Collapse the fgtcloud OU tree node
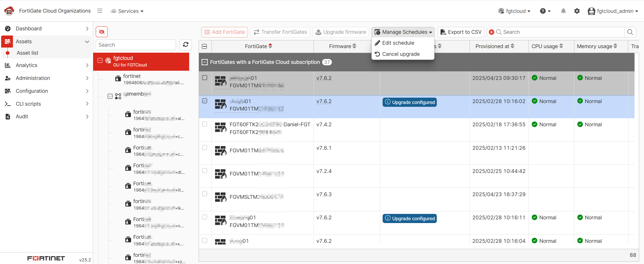The width and height of the screenshot is (644, 264). tap(100, 60)
